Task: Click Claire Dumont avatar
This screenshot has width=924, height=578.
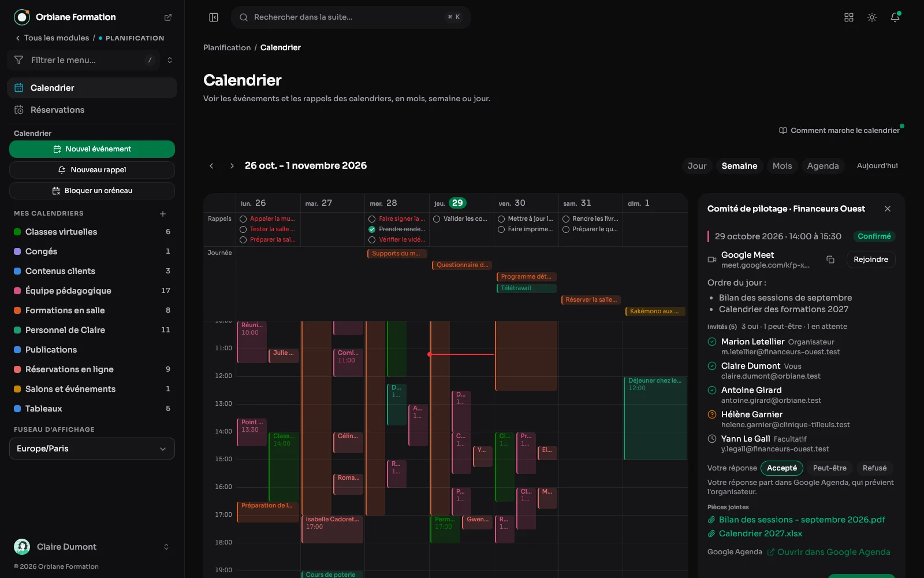Action: 22,547
